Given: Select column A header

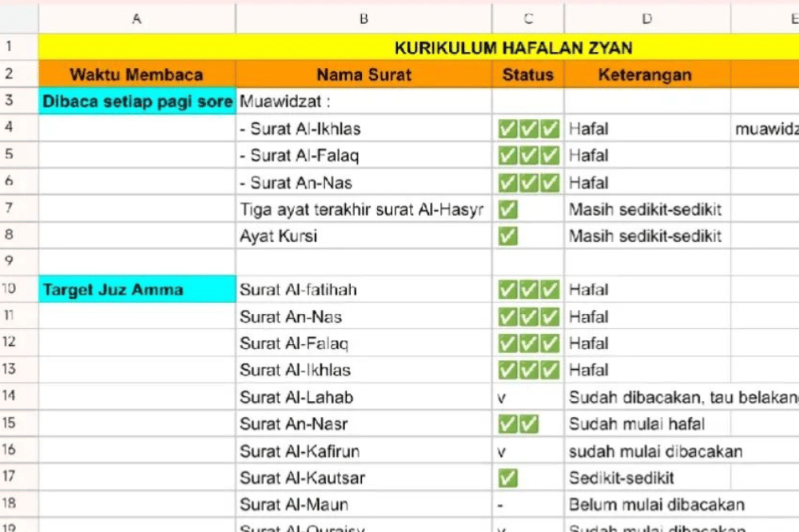Looking at the screenshot, I should 136,18.
